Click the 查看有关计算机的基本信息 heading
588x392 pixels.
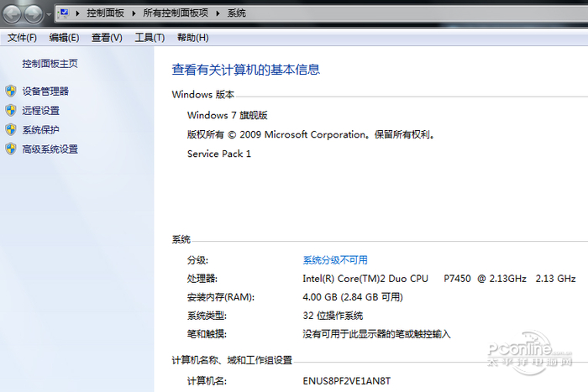[x=245, y=70]
